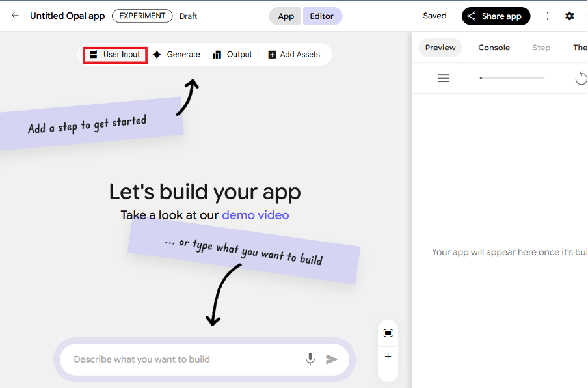588x388 pixels.
Task: Click the Share app button
Action: [x=496, y=16]
